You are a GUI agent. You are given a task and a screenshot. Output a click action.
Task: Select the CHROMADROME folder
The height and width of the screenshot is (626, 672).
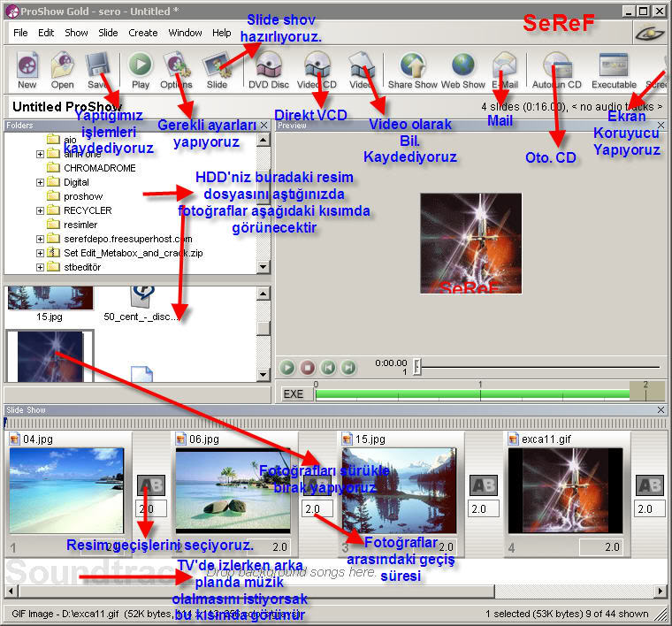tap(99, 168)
